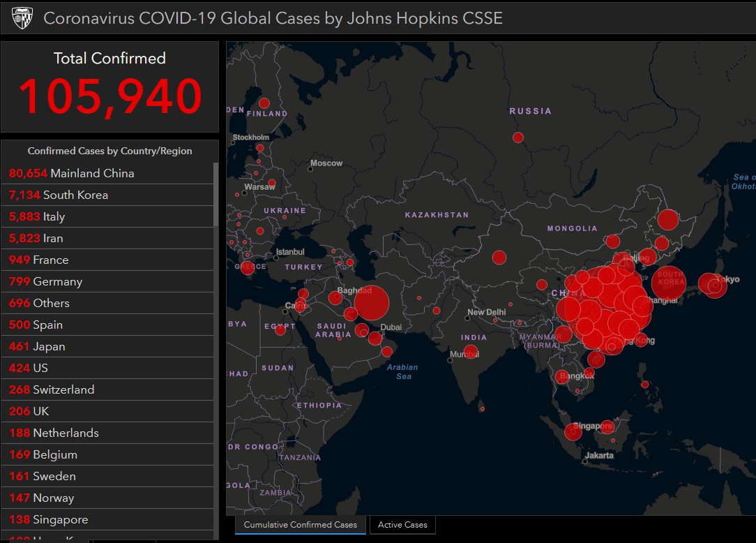Select Sweden row in country list

107,476
